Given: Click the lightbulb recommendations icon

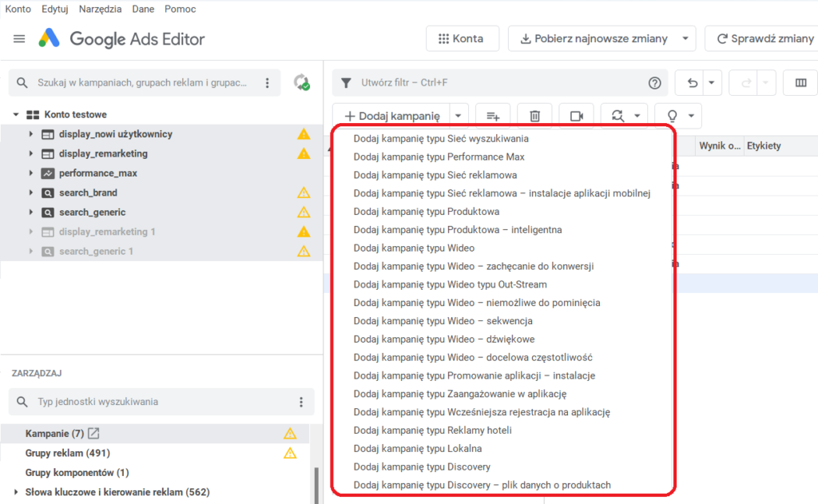Looking at the screenshot, I should click(x=673, y=116).
